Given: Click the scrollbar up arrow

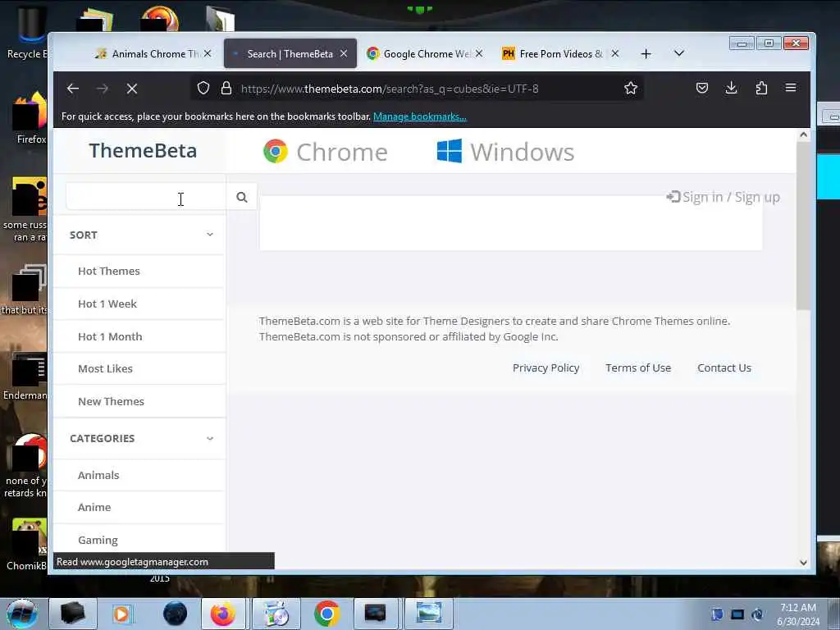Looking at the screenshot, I should [803, 135].
